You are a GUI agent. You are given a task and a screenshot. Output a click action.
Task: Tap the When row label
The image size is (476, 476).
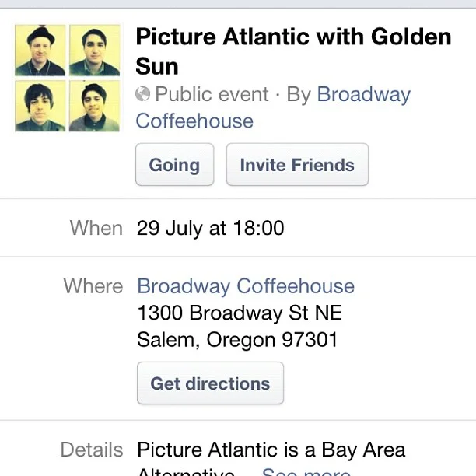[x=96, y=228]
